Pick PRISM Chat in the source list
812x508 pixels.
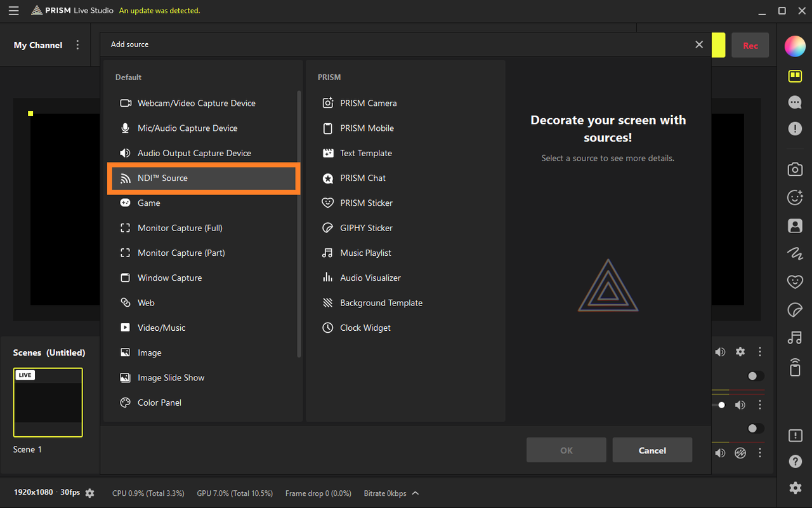[406, 178]
